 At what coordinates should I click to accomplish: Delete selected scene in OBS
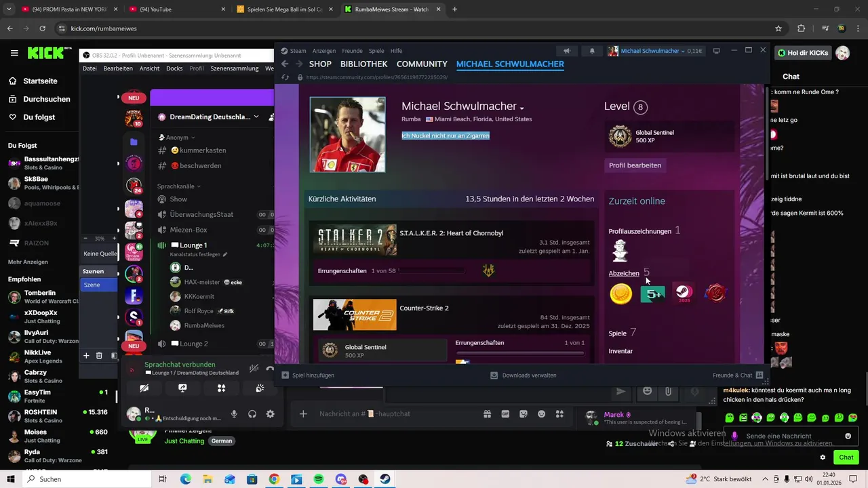point(99,355)
